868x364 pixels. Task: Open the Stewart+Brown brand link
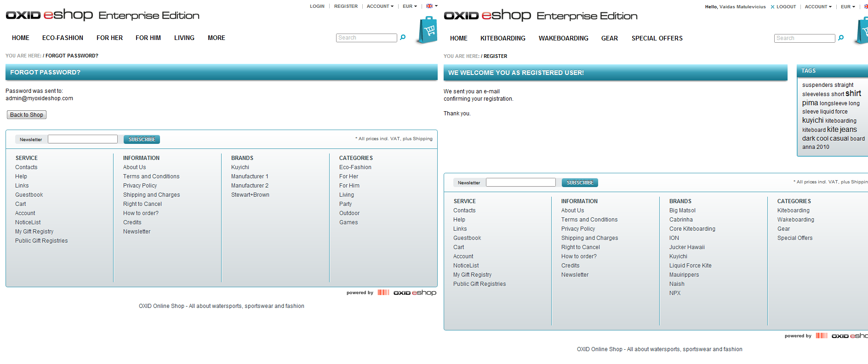click(250, 195)
